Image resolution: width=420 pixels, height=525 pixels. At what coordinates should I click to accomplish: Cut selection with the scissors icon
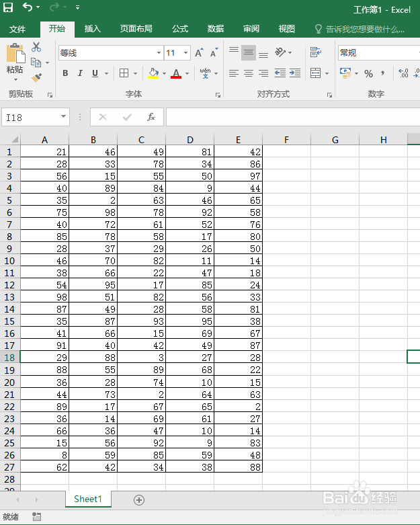(36, 47)
